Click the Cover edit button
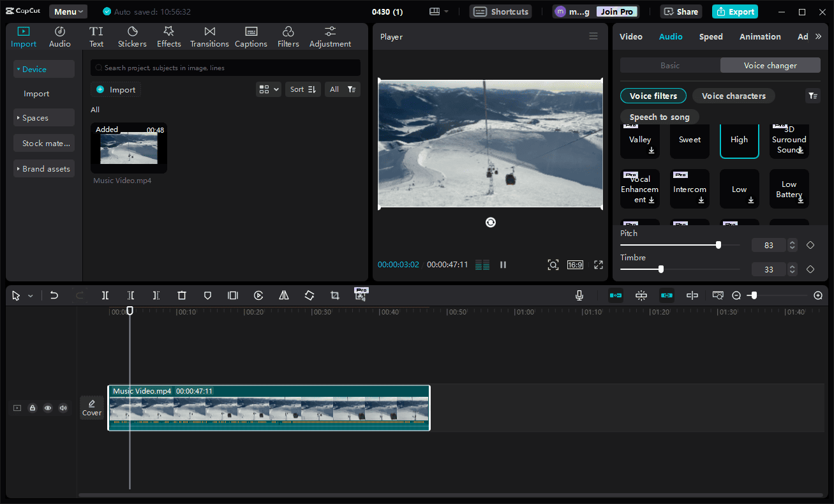834x504 pixels. (x=92, y=408)
